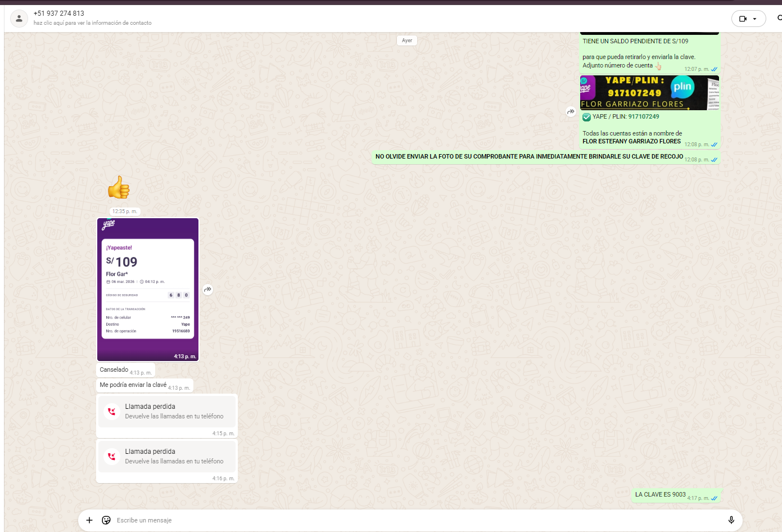Forward the Yape S/109 receipt image
The width and height of the screenshot is (782, 532).
tap(208, 290)
